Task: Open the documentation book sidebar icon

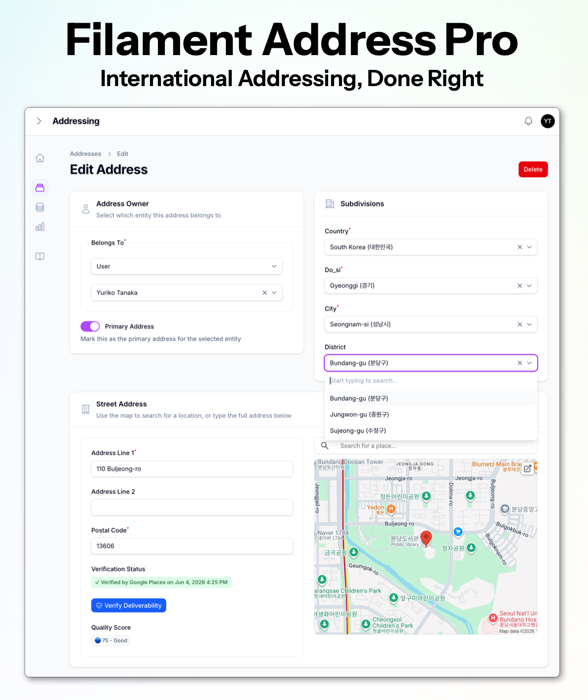Action: pyautogui.click(x=40, y=256)
